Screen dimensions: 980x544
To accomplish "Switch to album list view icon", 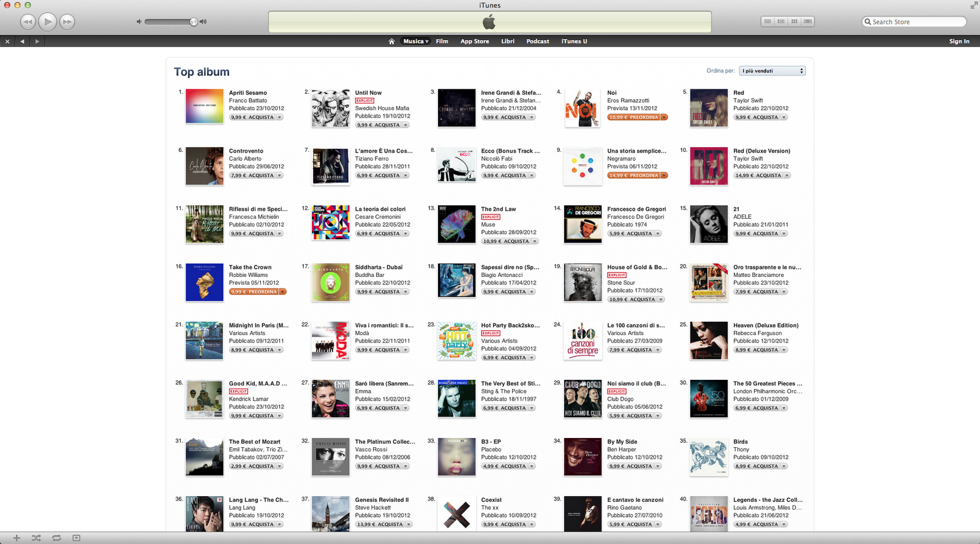I will [781, 21].
